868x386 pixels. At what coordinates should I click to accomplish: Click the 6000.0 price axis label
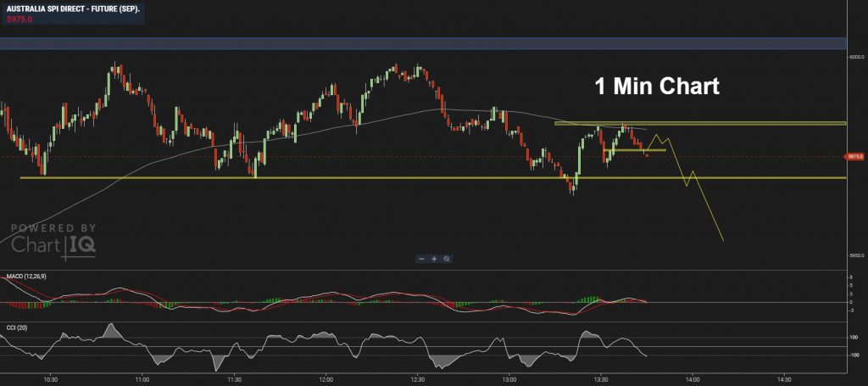click(x=855, y=57)
